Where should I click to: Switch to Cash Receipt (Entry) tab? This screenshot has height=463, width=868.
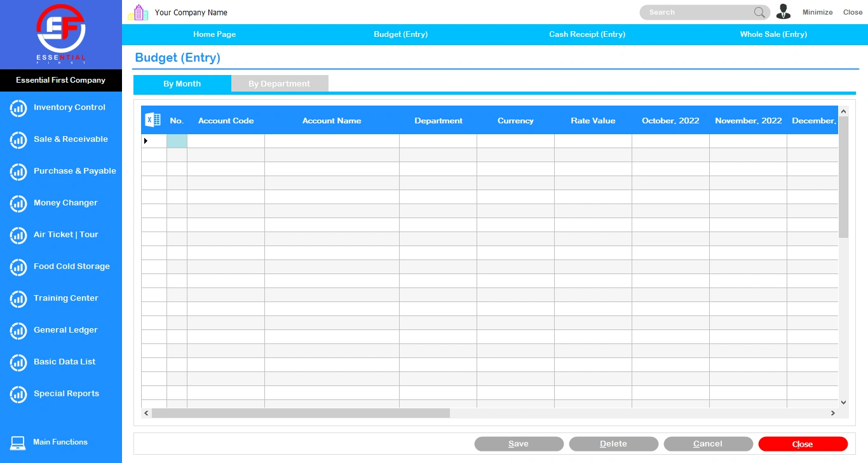(x=587, y=34)
